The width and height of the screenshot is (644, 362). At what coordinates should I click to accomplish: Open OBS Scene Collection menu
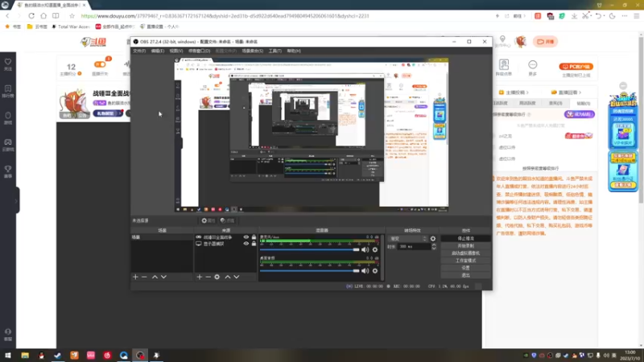click(x=253, y=51)
